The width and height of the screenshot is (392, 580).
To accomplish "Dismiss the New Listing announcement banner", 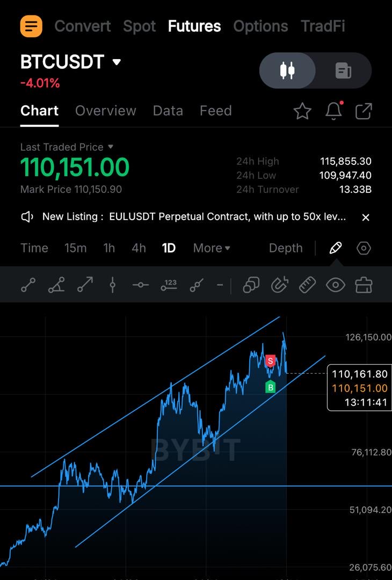I will tap(365, 217).
